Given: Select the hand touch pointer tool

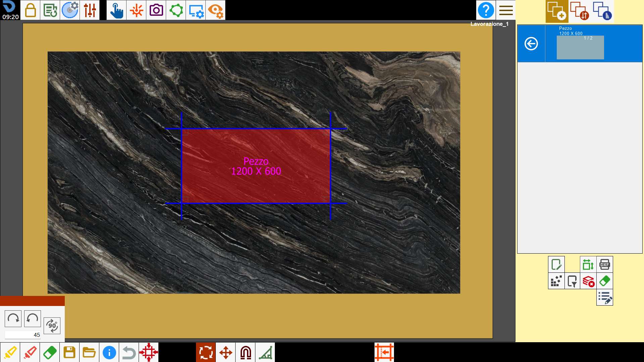Looking at the screenshot, I should 116,10.
